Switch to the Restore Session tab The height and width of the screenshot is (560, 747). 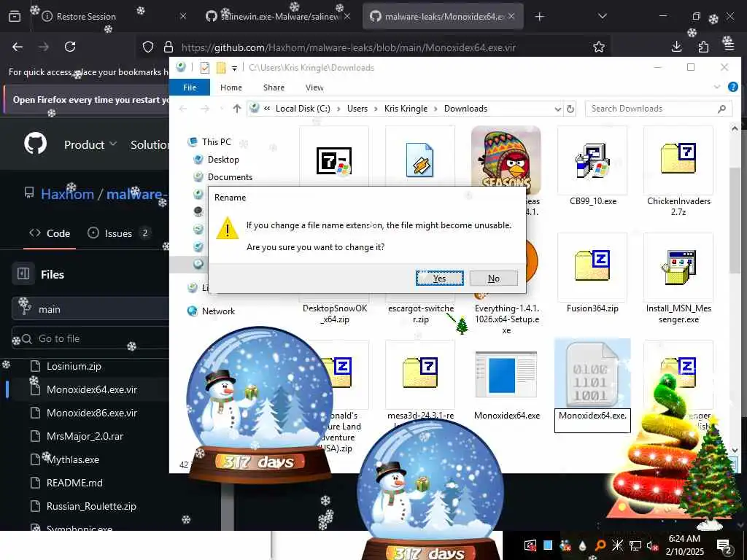pyautogui.click(x=113, y=17)
